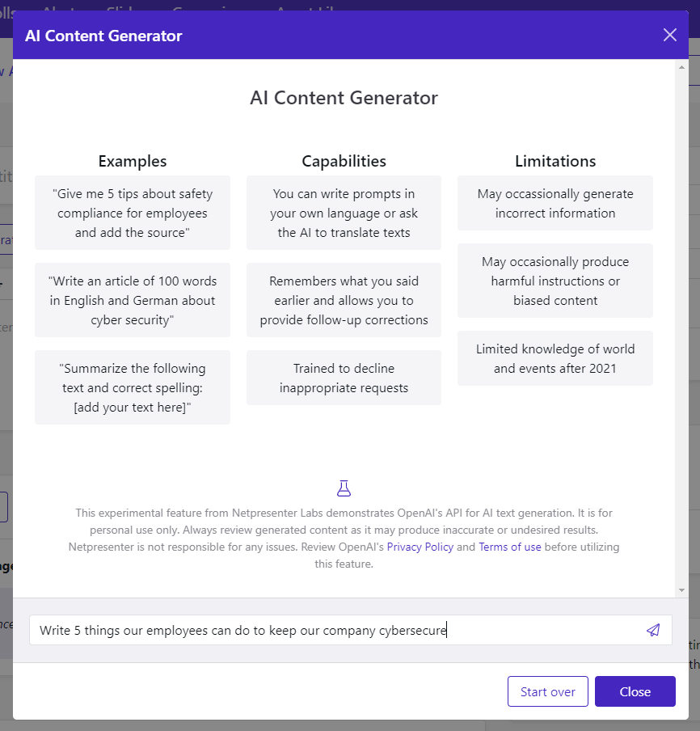Dismiss the dialog with the X icon
This screenshot has width=700, height=731.
[670, 35]
